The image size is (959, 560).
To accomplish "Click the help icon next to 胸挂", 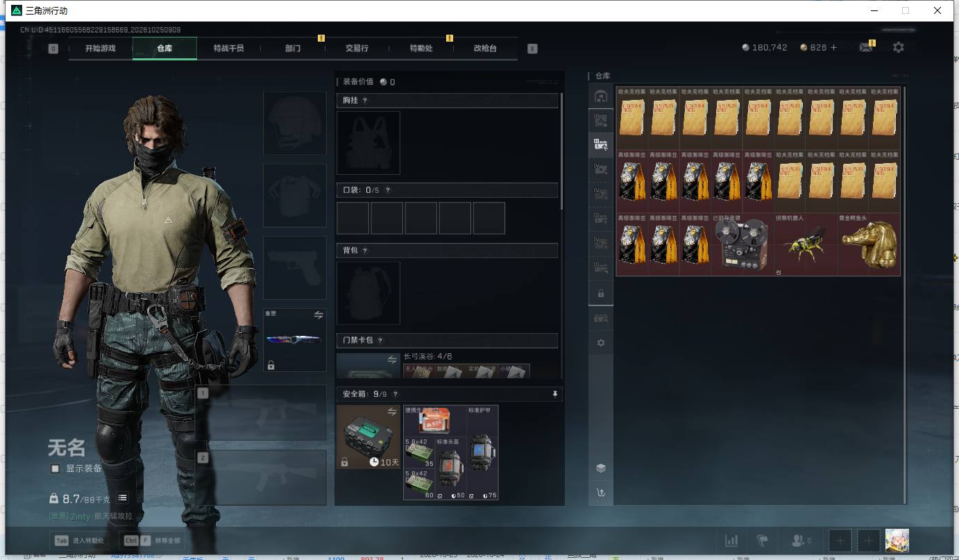I will click(x=365, y=101).
